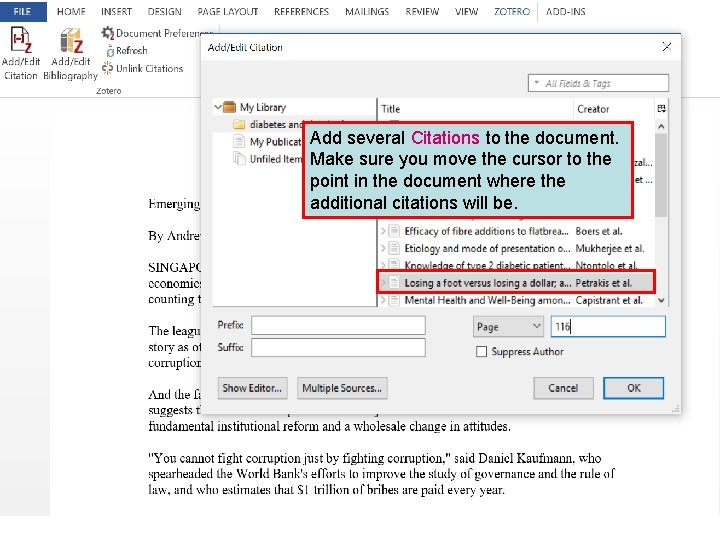This screenshot has height=540, width=720.
Task: Click the item list scroll down arrow
Action: [x=661, y=300]
